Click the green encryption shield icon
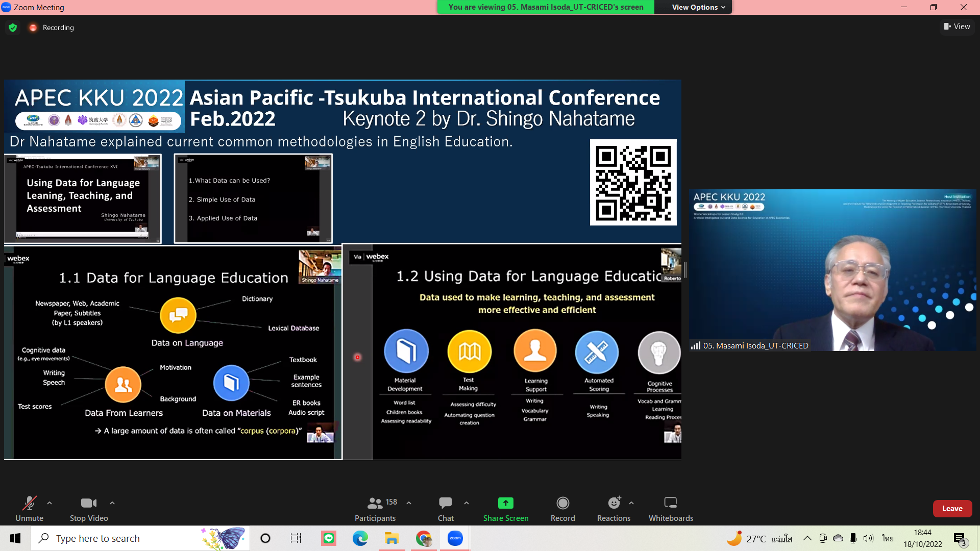Screen dimensions: 980x551 pos(13,28)
